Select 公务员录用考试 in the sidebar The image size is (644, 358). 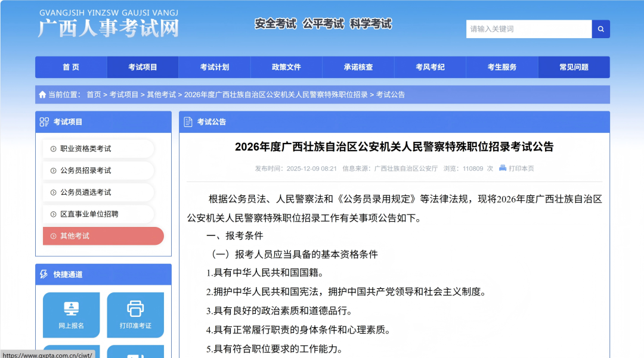(86, 170)
